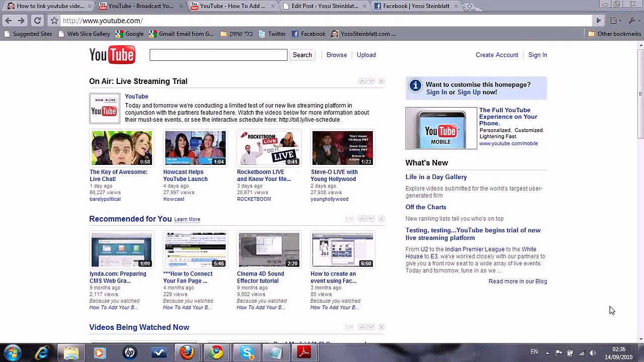Image resolution: width=644 pixels, height=362 pixels.
Task: Open the Chrome wrench settings menu
Action: click(x=632, y=21)
